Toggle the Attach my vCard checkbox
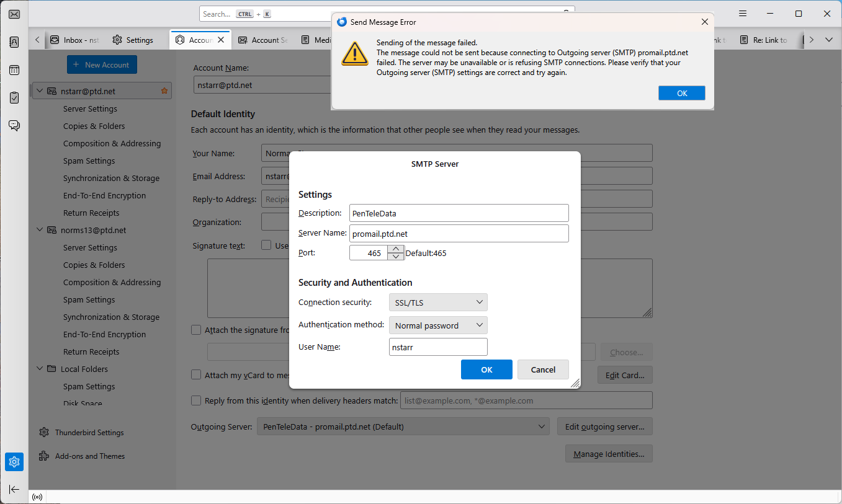Image resolution: width=842 pixels, height=504 pixels. click(196, 375)
